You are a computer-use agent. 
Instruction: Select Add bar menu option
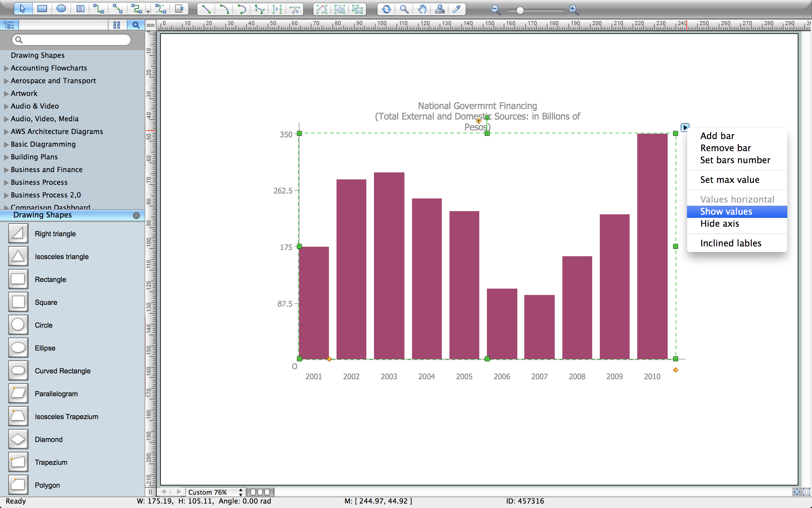pos(737,136)
